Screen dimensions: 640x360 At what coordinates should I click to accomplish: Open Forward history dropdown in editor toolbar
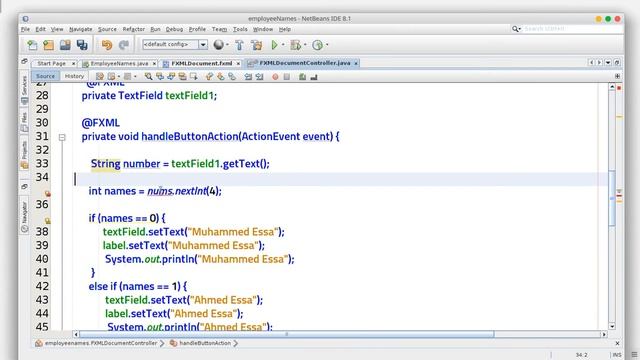(135, 76)
